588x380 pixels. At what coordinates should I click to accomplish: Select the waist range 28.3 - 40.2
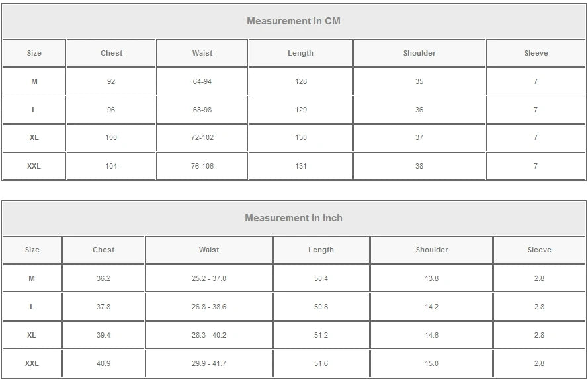click(x=209, y=335)
